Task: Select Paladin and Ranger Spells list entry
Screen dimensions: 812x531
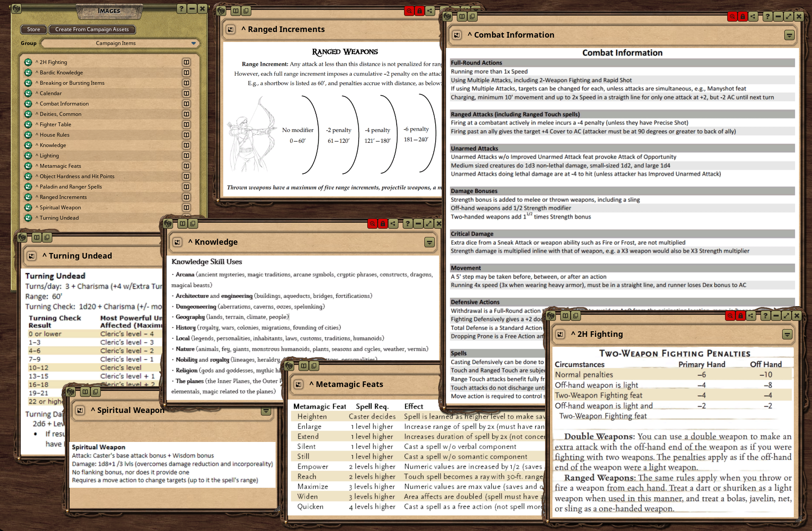Action: [x=71, y=187]
